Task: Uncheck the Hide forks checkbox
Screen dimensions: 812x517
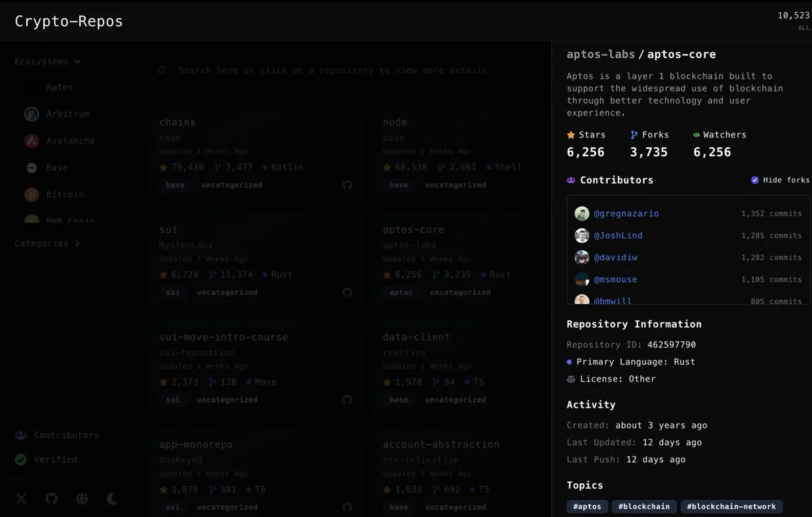Action: (754, 180)
